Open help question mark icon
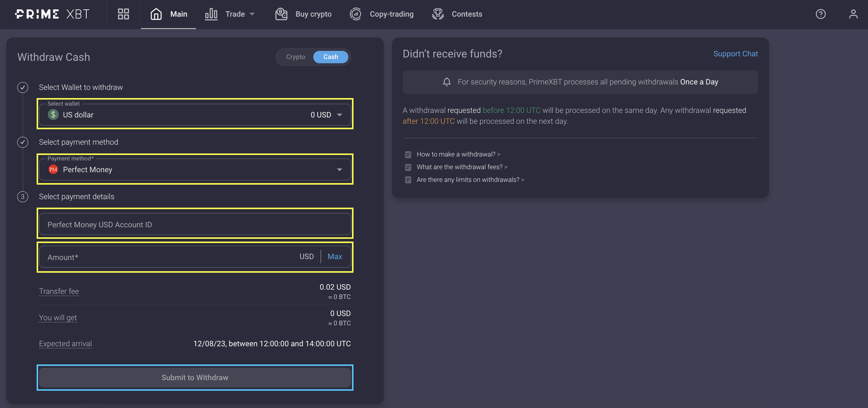Screen dimensions: 868x408 (x=820, y=14)
